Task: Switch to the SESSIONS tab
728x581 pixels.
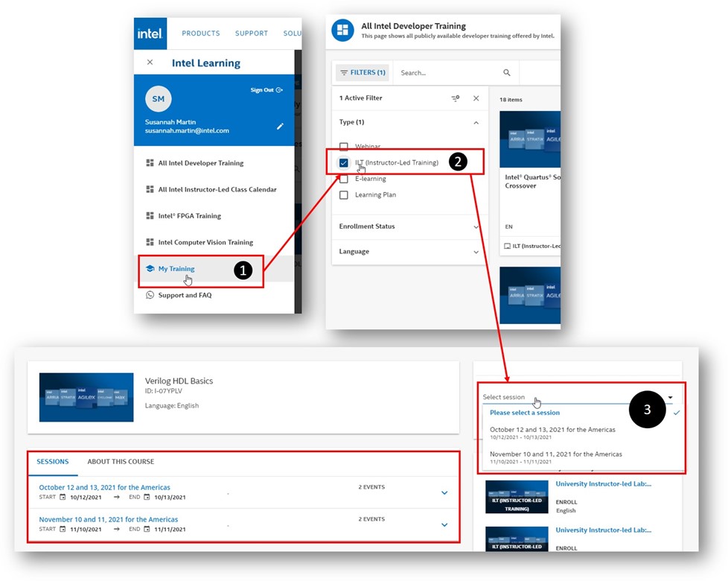Action: point(52,462)
